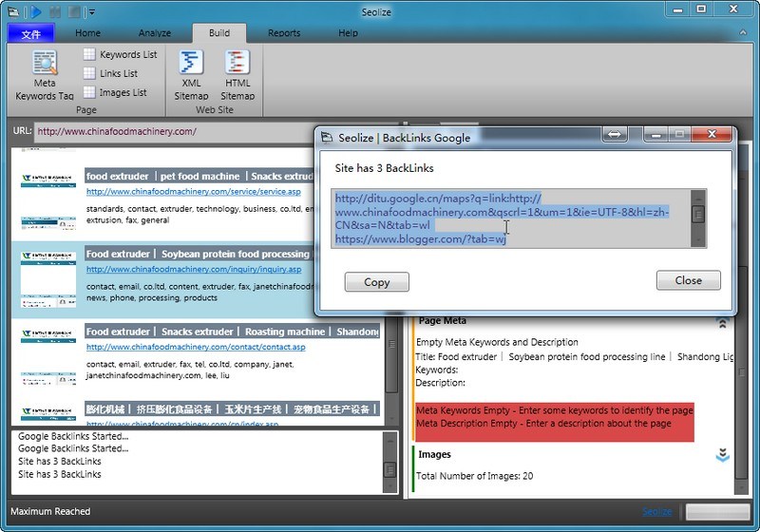Viewport: 760px width, 532px height.
Task: Start analysis with the blue play button
Action: pos(36,11)
